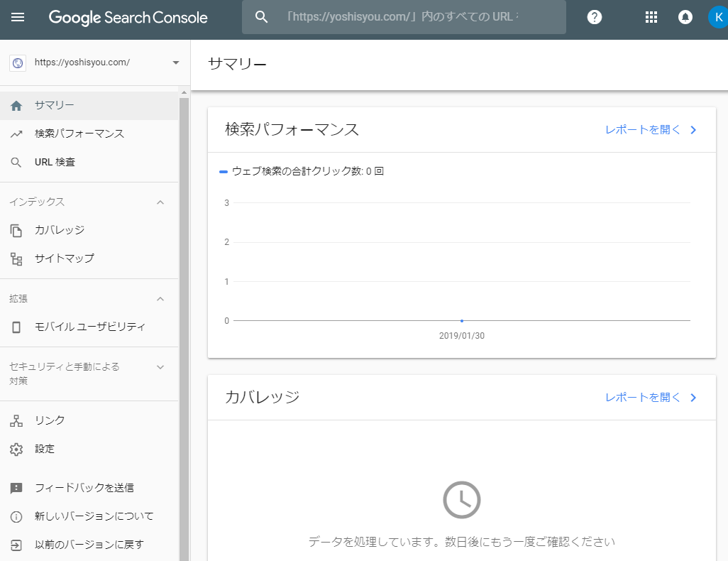Screen dimensions: 728x561
Task: Collapse the インデックス section
Action: tap(160, 202)
